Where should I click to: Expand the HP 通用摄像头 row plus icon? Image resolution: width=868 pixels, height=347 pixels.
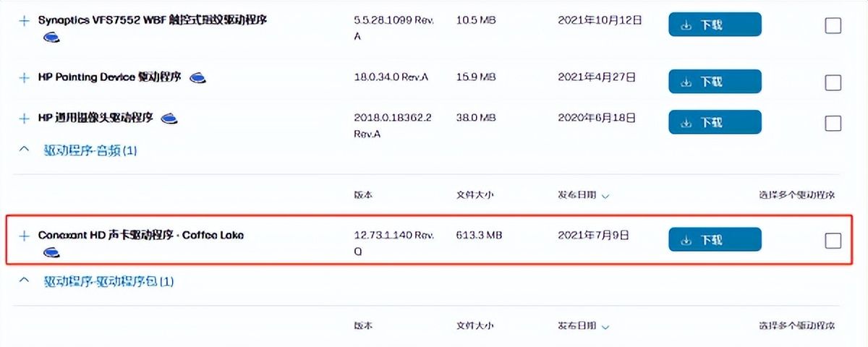click(x=24, y=118)
